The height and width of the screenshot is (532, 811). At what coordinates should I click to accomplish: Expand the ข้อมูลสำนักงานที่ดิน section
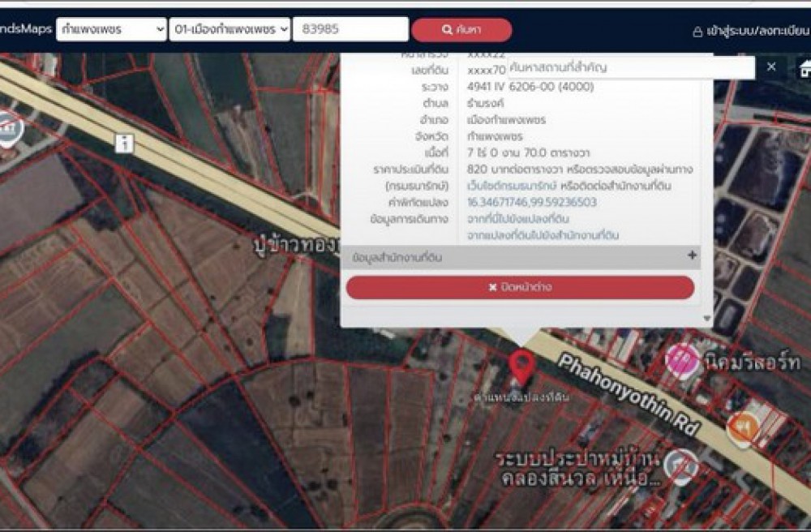tap(692, 256)
